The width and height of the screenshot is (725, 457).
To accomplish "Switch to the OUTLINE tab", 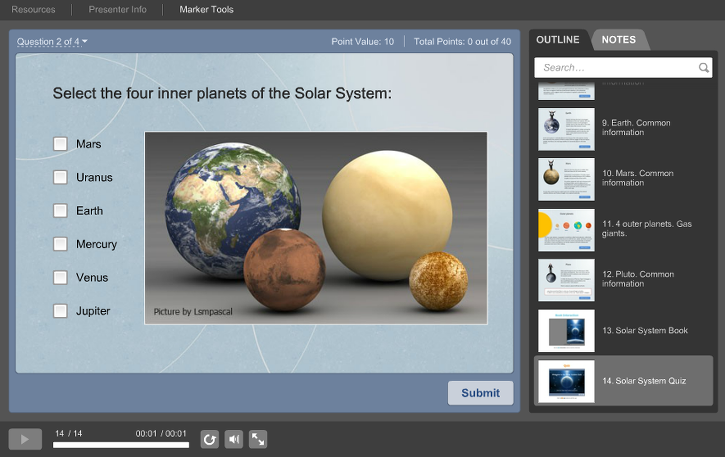I will [x=558, y=40].
